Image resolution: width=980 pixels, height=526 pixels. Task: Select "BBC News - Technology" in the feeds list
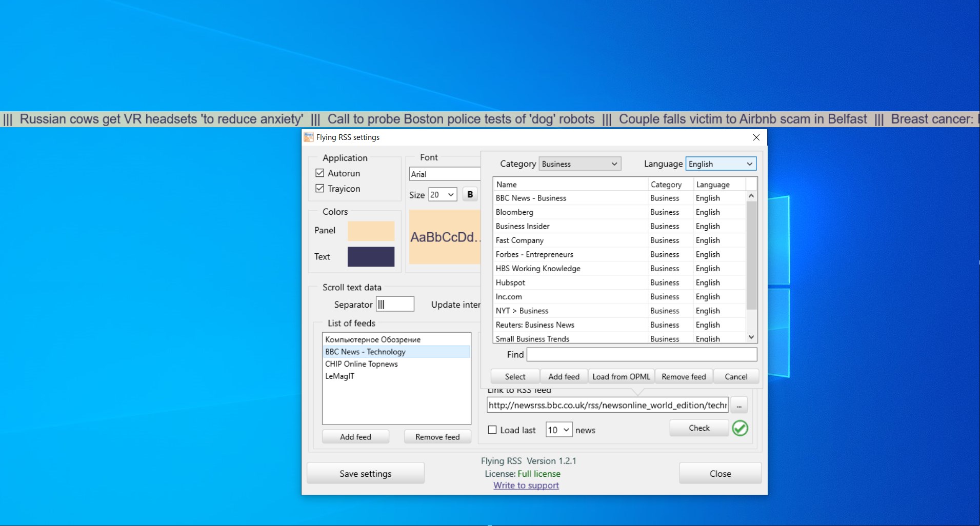coord(365,351)
